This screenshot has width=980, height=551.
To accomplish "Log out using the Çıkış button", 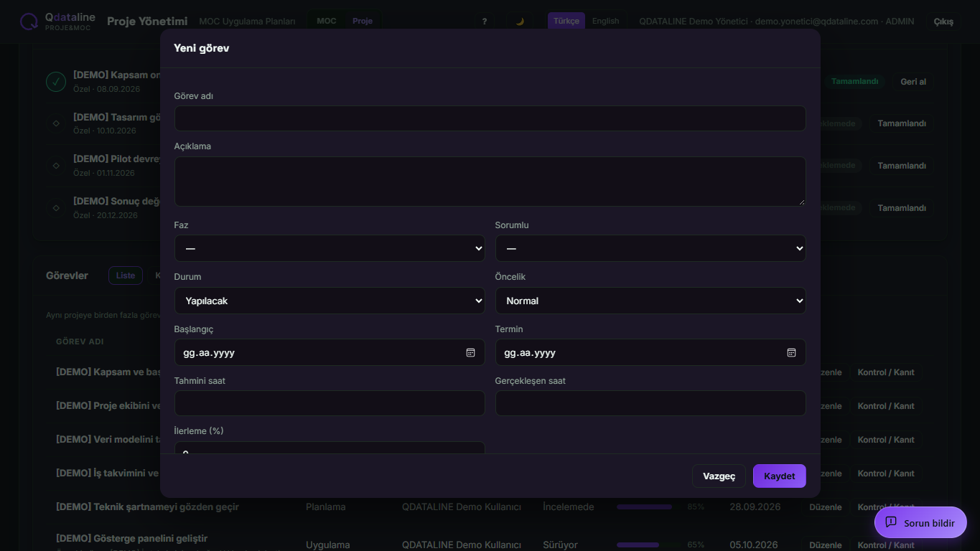I will pyautogui.click(x=943, y=22).
